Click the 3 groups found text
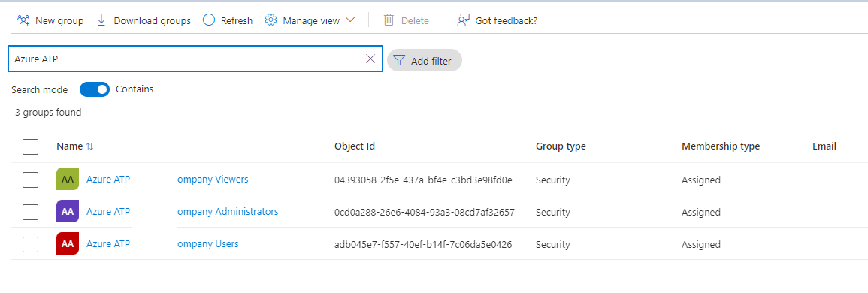Screen dimensions: 868x293 point(48,113)
